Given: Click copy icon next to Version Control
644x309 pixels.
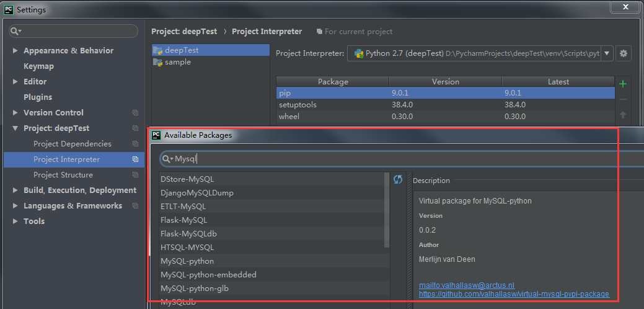Looking at the screenshot, I should pos(135,112).
